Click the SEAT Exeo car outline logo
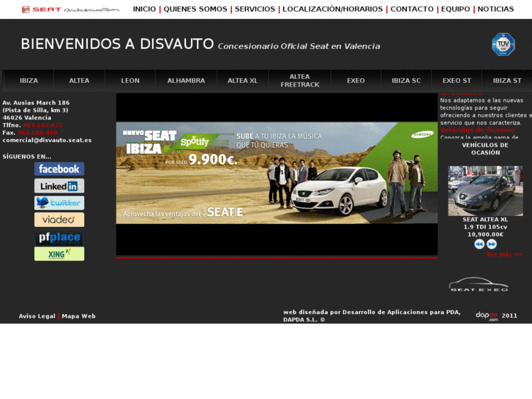This screenshot has width=532, height=399. (x=479, y=285)
